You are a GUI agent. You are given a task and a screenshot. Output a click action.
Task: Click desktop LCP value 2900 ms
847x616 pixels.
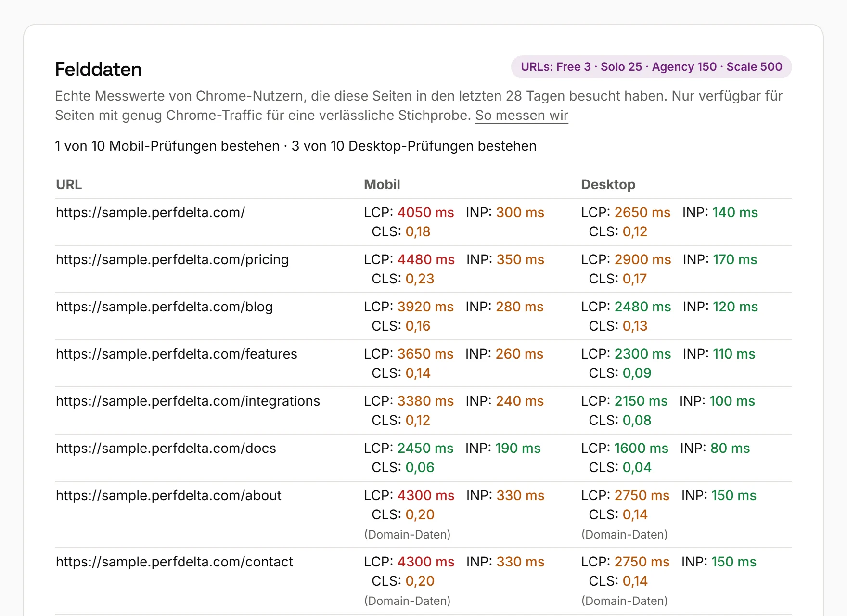(x=642, y=259)
